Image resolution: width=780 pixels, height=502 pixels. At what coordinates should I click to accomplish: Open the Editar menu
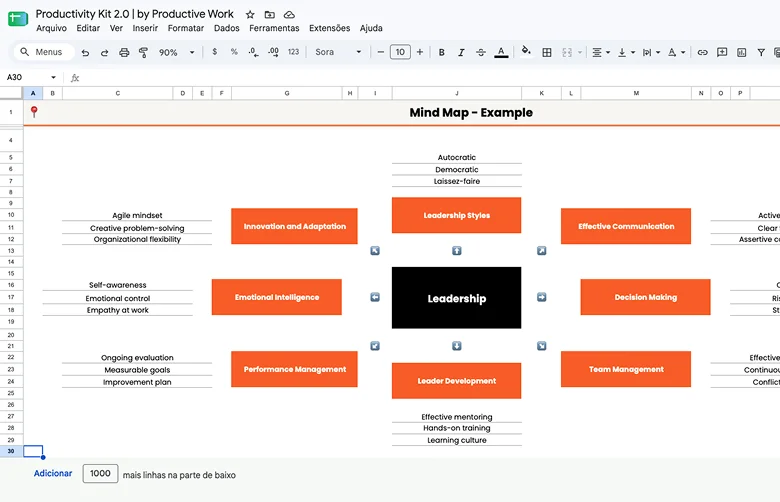pos(88,28)
